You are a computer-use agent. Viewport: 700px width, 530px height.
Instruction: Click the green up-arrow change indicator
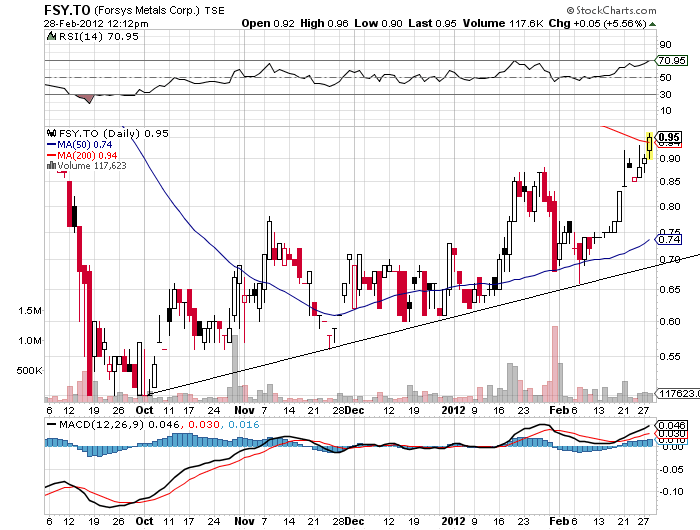[652, 24]
